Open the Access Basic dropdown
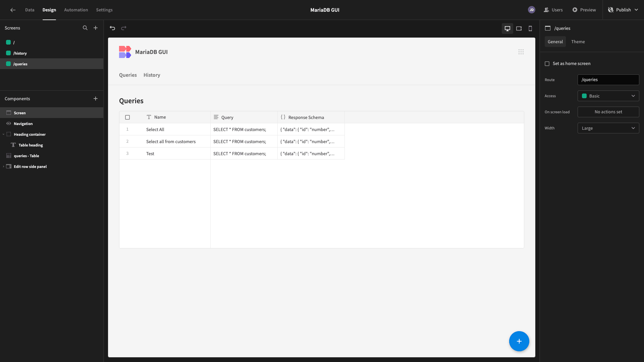The image size is (644, 362). [608, 96]
